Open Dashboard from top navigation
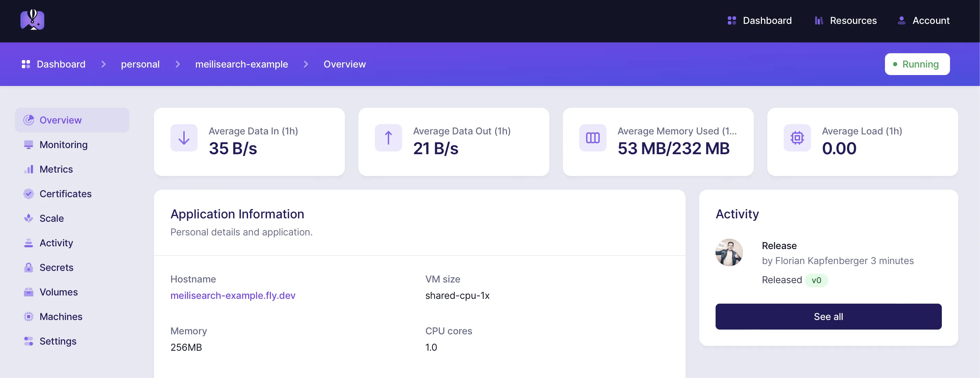 click(759, 20)
